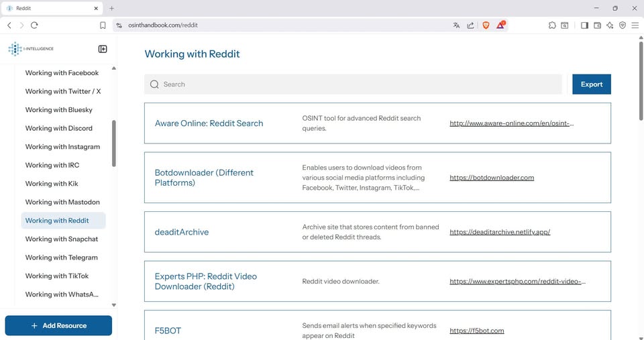Click the address bar URL
644x340 pixels.
tap(163, 25)
